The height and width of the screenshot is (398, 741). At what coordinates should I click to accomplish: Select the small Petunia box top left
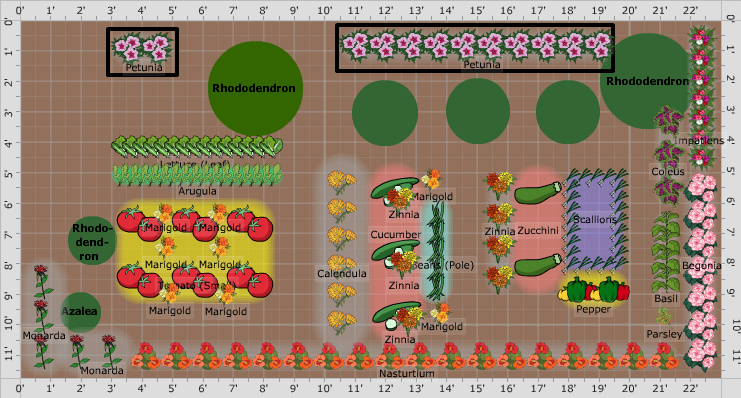pyautogui.click(x=142, y=52)
